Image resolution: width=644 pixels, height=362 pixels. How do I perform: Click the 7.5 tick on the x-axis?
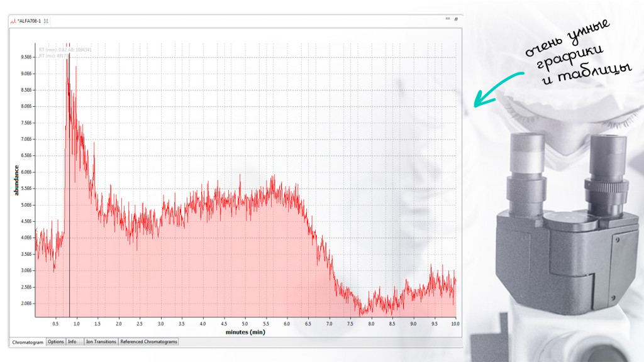click(x=350, y=324)
